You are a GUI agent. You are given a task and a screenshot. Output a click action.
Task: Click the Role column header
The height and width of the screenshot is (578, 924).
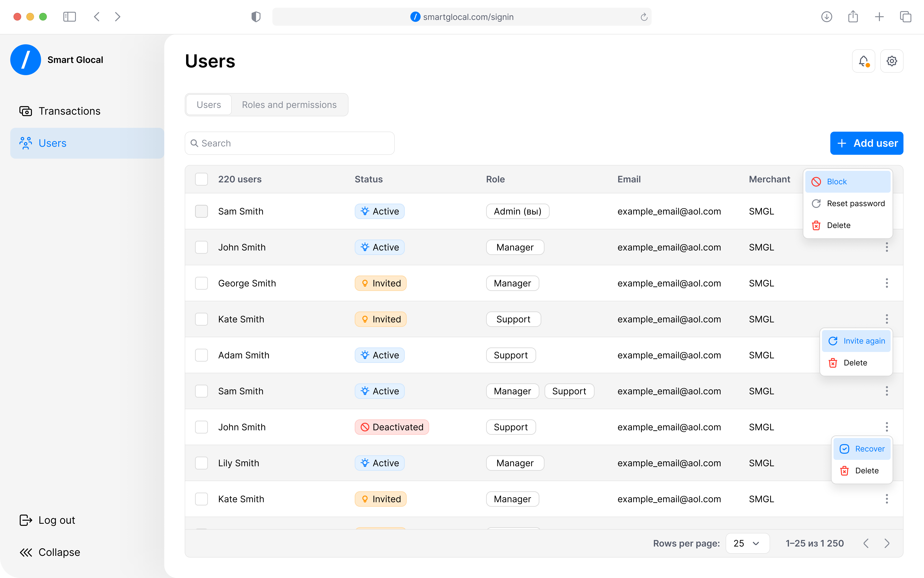(495, 179)
